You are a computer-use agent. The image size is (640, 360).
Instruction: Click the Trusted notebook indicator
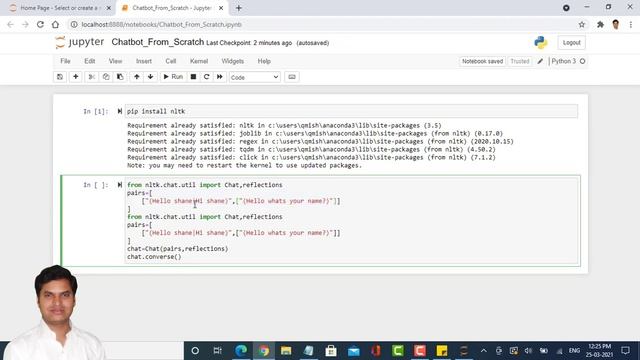(x=520, y=61)
